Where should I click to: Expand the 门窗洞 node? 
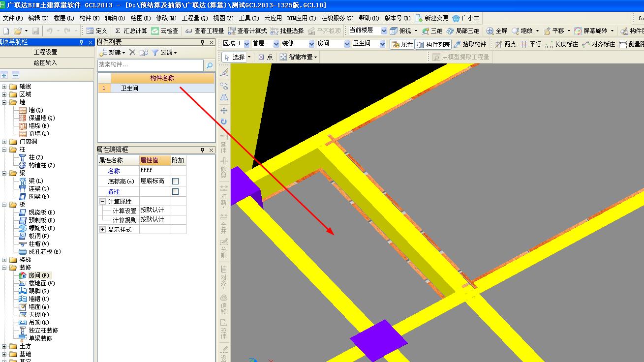point(4,142)
